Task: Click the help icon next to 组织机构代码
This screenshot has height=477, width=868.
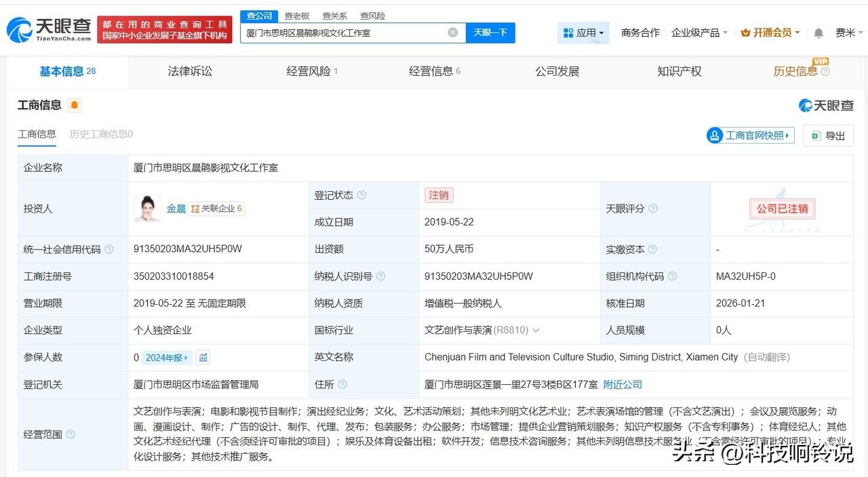Action: click(x=672, y=276)
